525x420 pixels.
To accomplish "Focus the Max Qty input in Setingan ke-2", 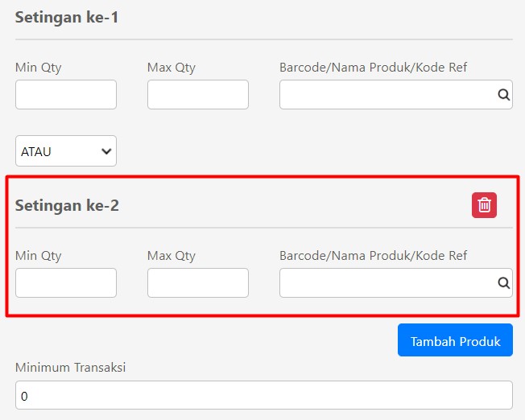I will coord(198,282).
